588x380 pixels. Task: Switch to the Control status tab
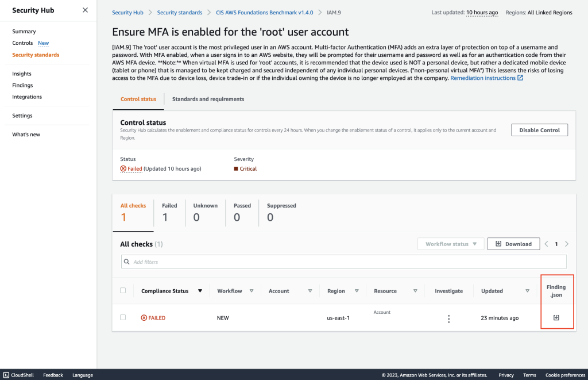coord(138,99)
